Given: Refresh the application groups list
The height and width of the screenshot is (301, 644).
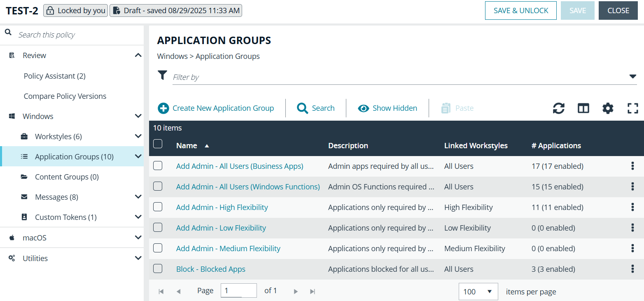Looking at the screenshot, I should click(558, 108).
